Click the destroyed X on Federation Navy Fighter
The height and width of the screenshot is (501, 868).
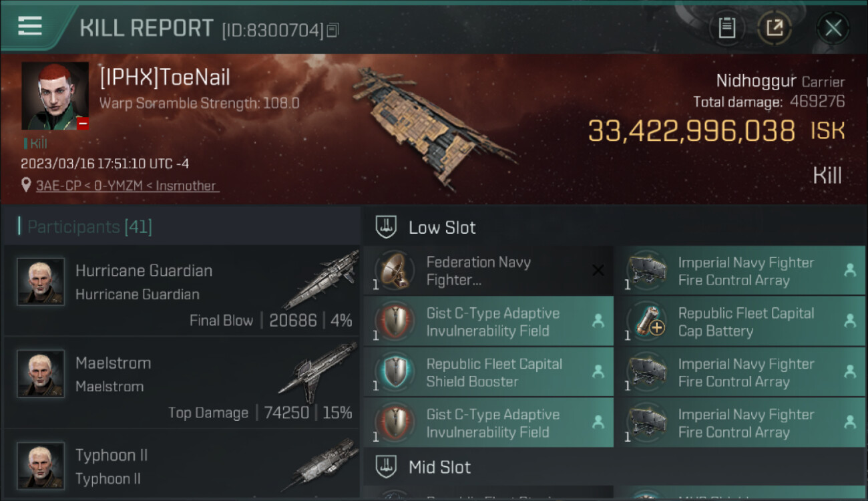click(598, 271)
